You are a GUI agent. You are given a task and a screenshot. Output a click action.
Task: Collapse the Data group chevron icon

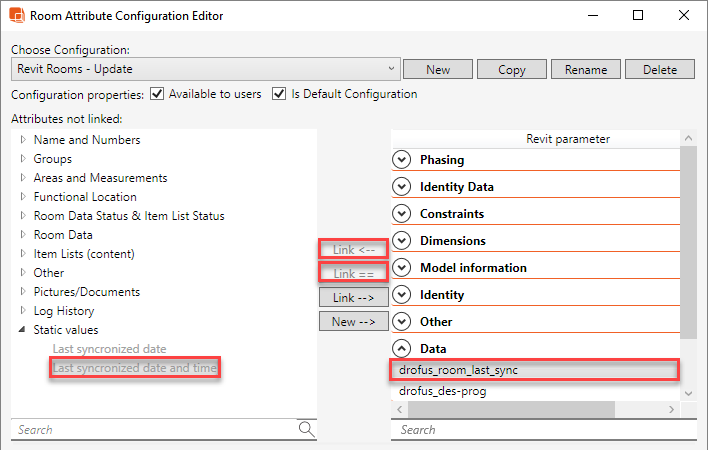402,349
